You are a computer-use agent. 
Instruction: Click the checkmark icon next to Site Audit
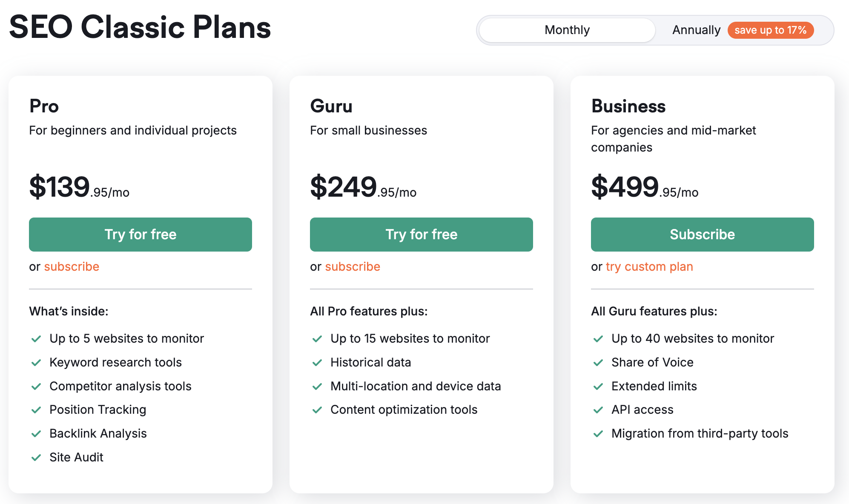coord(36,458)
